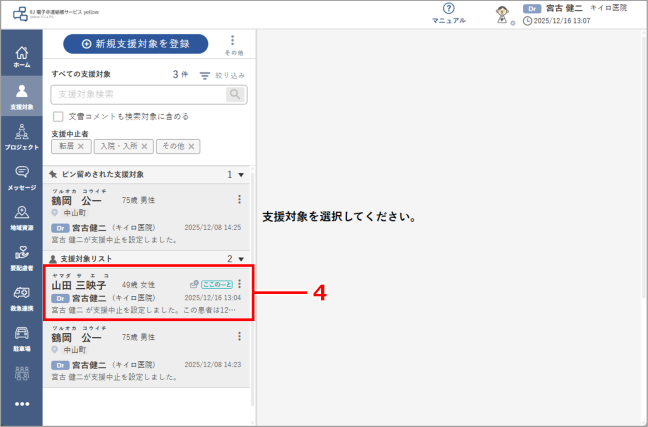648x427 pixels.
Task: Click the マニュアル help icon
Action: 448,13
